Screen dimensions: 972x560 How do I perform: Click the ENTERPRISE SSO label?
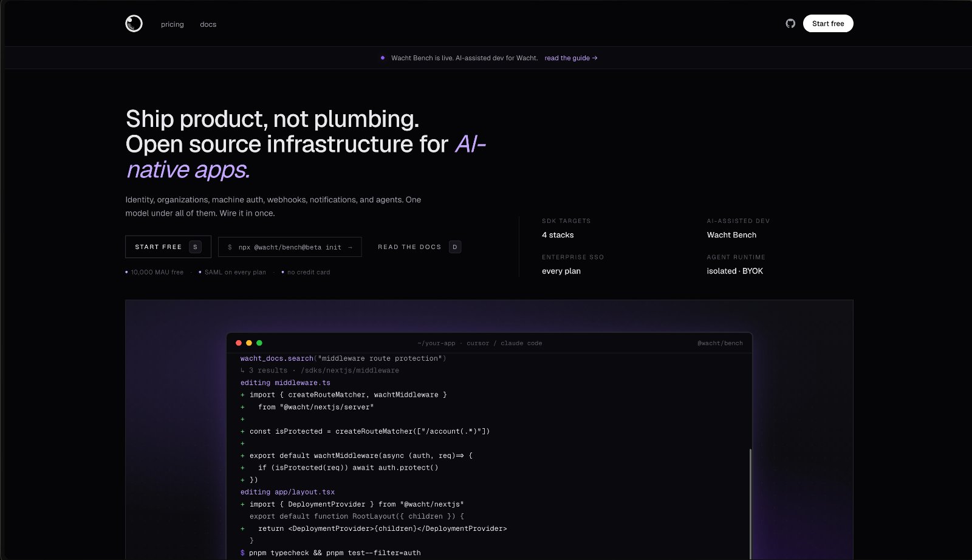click(x=573, y=258)
